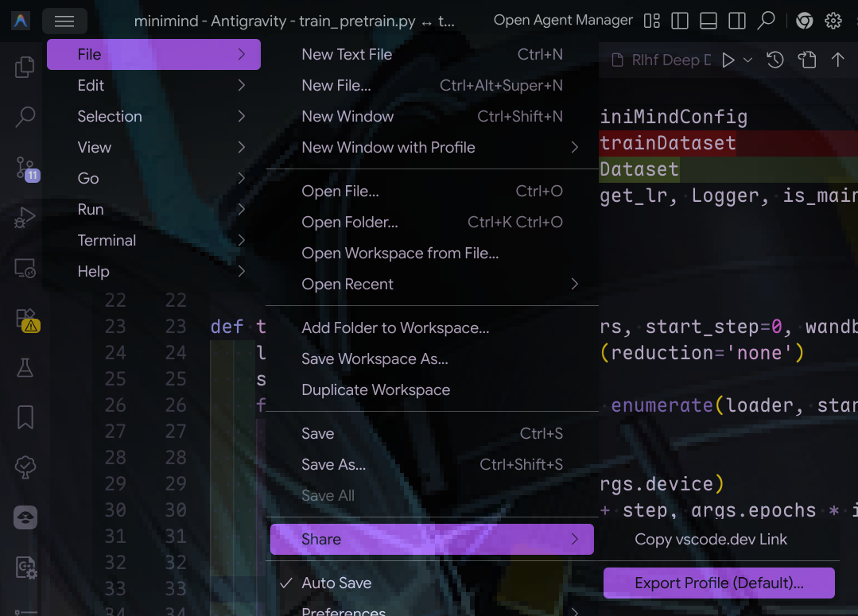
Task: Open the settings gear in title bar
Action: 833,21
